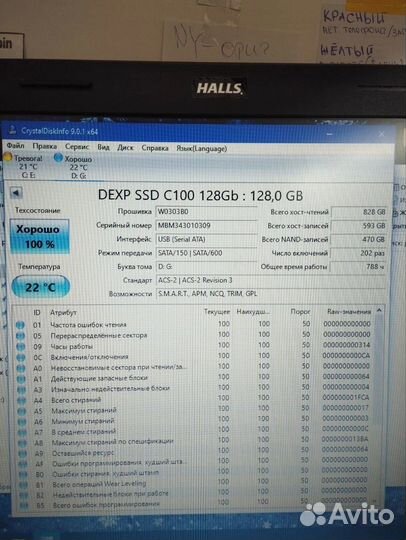The image size is (406, 540).
Task: Go to previous disk arrow button
Action: click(x=16, y=193)
